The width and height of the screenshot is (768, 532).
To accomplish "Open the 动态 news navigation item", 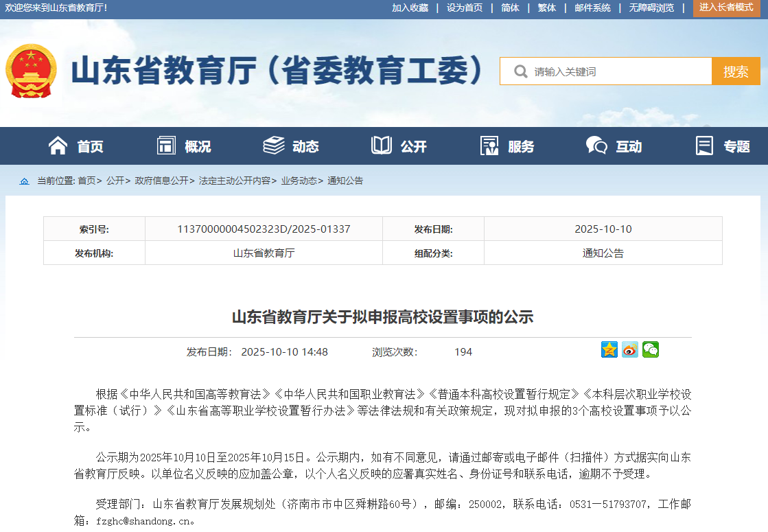I will click(x=292, y=146).
